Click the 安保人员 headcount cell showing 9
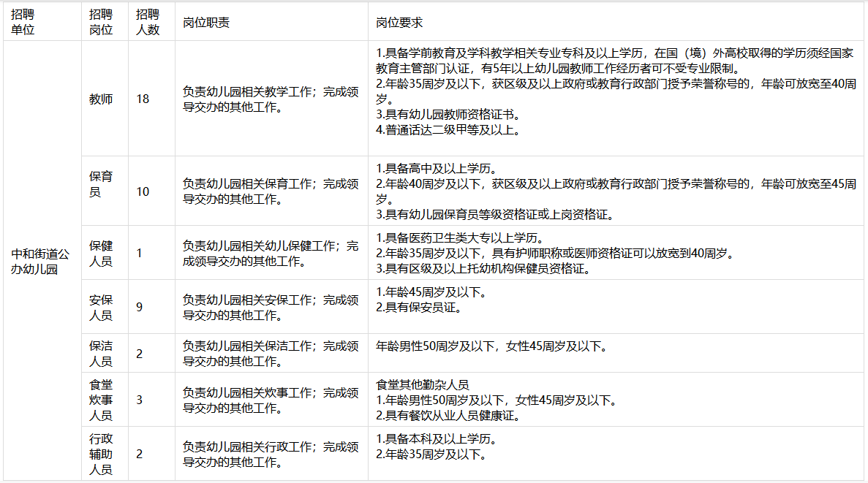The image size is (868, 483). click(x=140, y=307)
